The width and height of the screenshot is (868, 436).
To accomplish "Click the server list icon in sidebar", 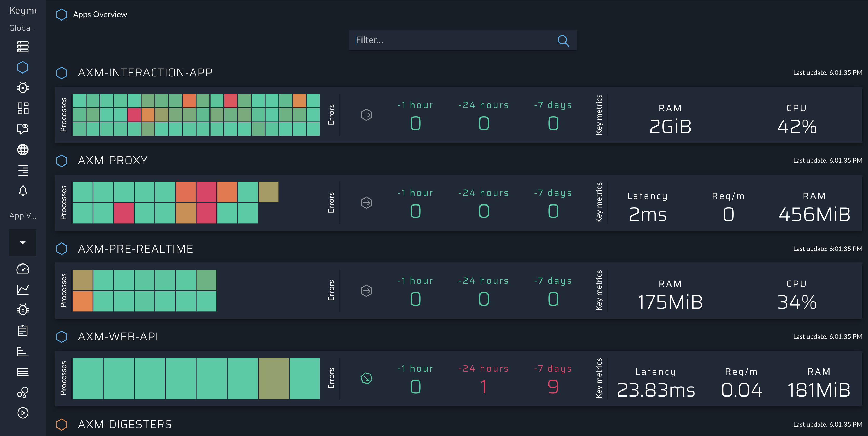I will click(23, 47).
